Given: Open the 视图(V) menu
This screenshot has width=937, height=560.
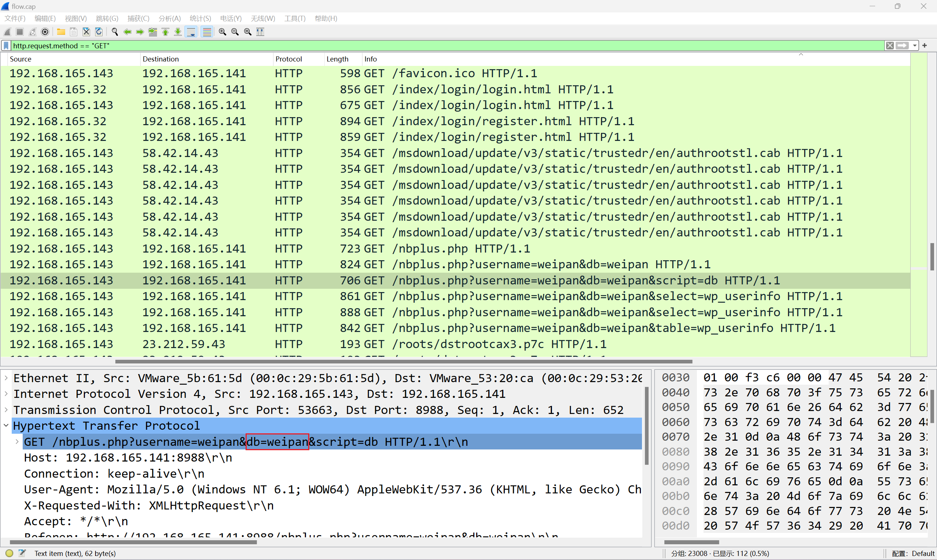Looking at the screenshot, I should (76, 19).
